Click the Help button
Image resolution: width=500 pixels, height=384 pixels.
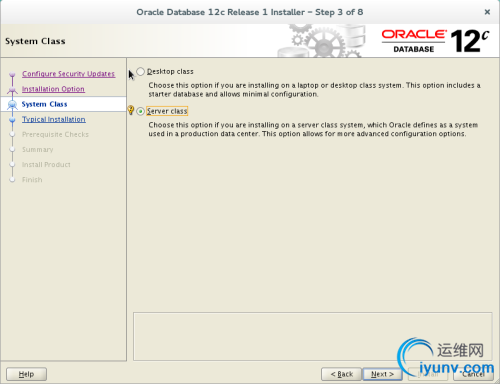tap(26, 374)
